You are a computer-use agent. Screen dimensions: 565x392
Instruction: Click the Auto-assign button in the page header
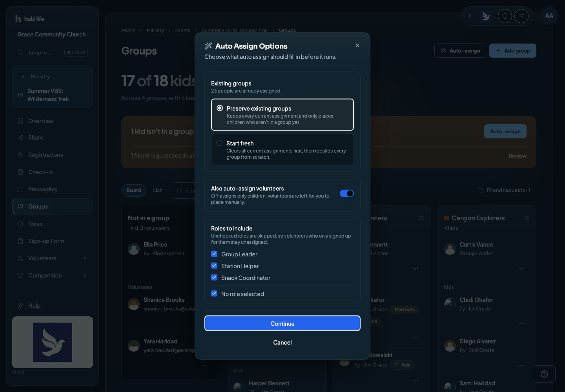pyautogui.click(x=460, y=51)
